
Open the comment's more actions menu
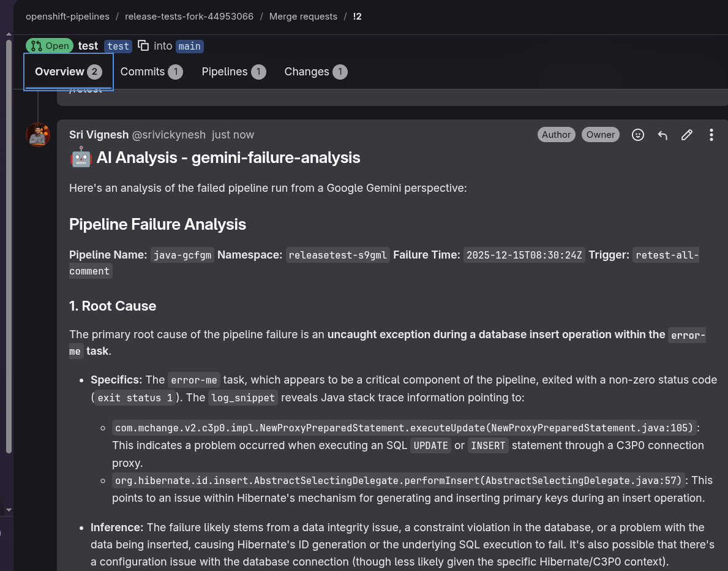(711, 135)
